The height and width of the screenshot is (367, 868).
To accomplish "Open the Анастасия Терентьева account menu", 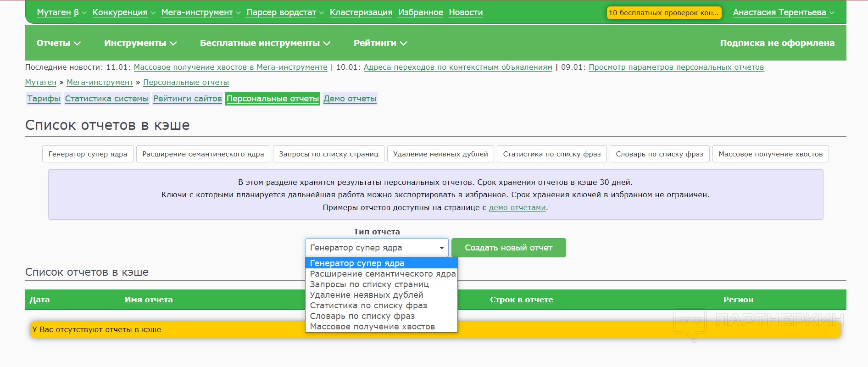I will [783, 12].
